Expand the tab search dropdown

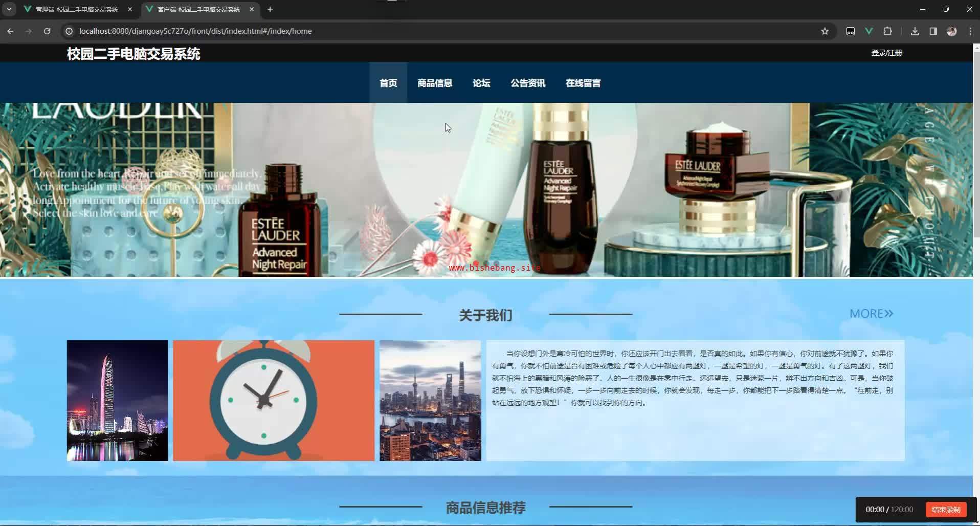click(9, 9)
